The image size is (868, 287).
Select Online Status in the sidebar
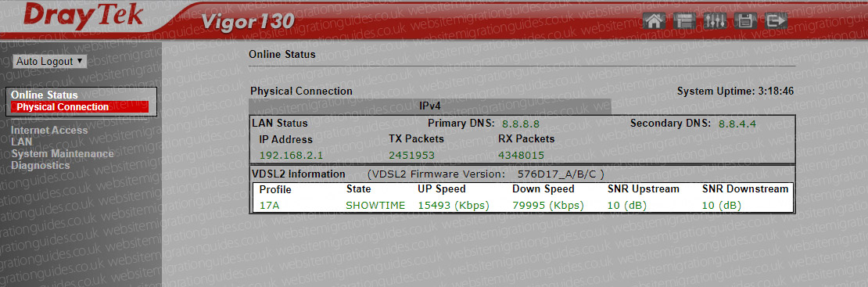(45, 95)
